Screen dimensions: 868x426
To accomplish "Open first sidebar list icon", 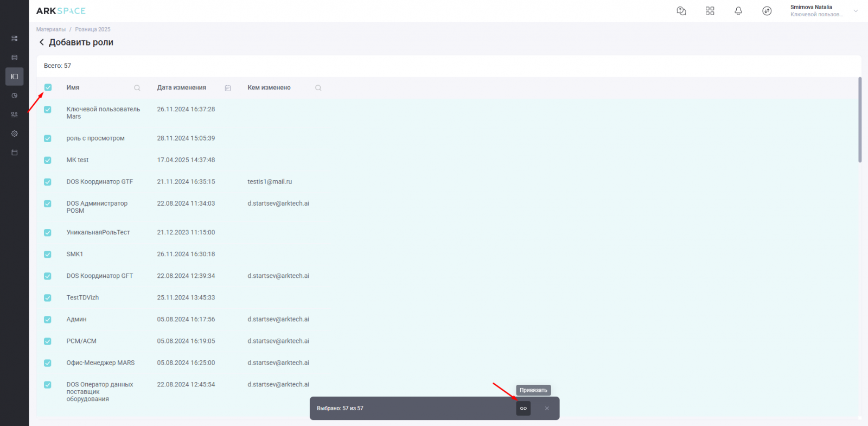I will (15, 39).
